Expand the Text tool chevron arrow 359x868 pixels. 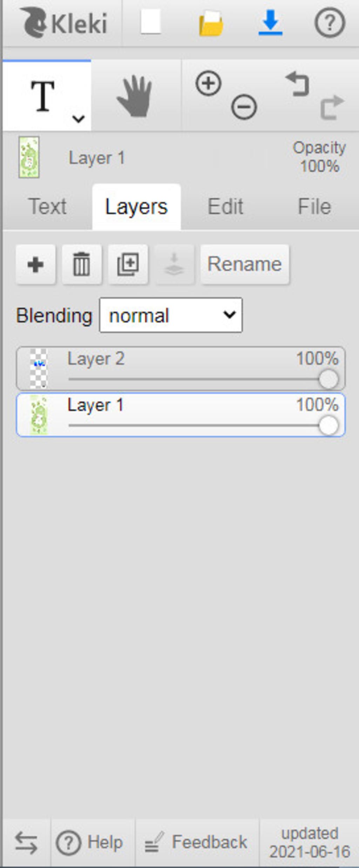tap(78, 119)
